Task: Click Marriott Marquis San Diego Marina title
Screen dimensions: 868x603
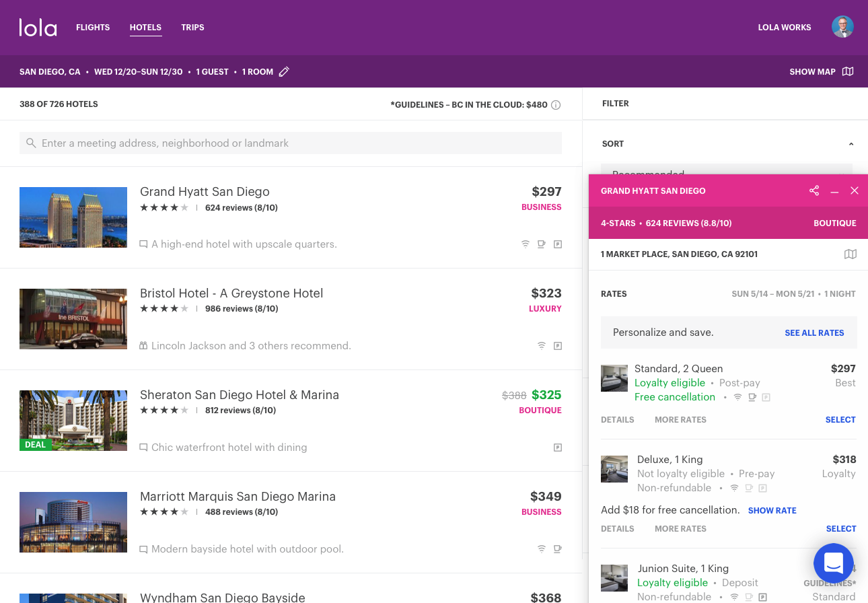Action: [238, 497]
